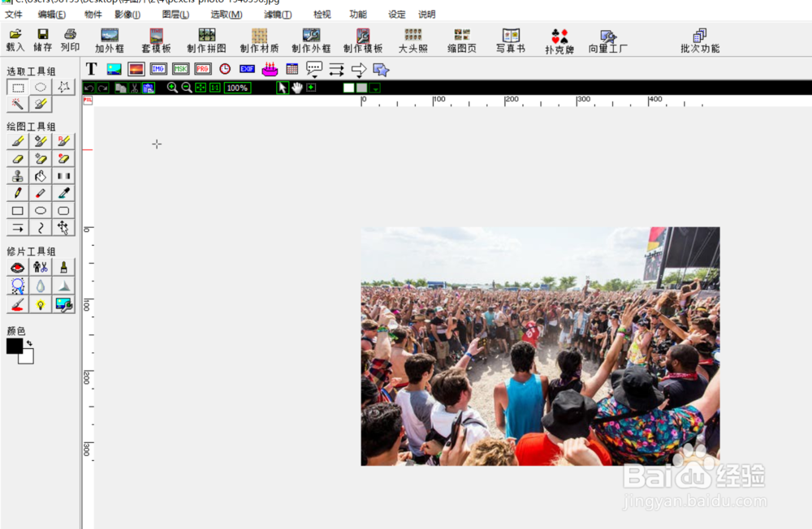Viewport: 812px width, 529px height.
Task: Click the undo arrow
Action: 89,88
